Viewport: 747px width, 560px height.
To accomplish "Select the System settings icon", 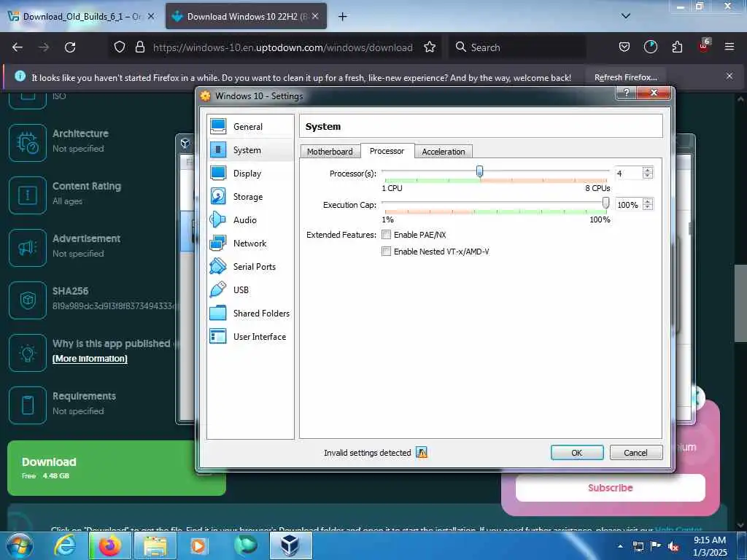I will [218, 150].
